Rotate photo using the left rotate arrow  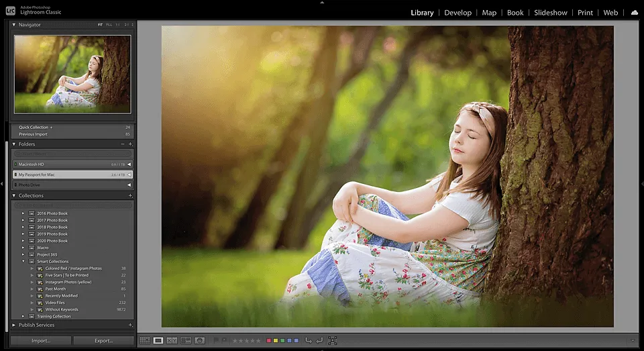click(x=308, y=341)
